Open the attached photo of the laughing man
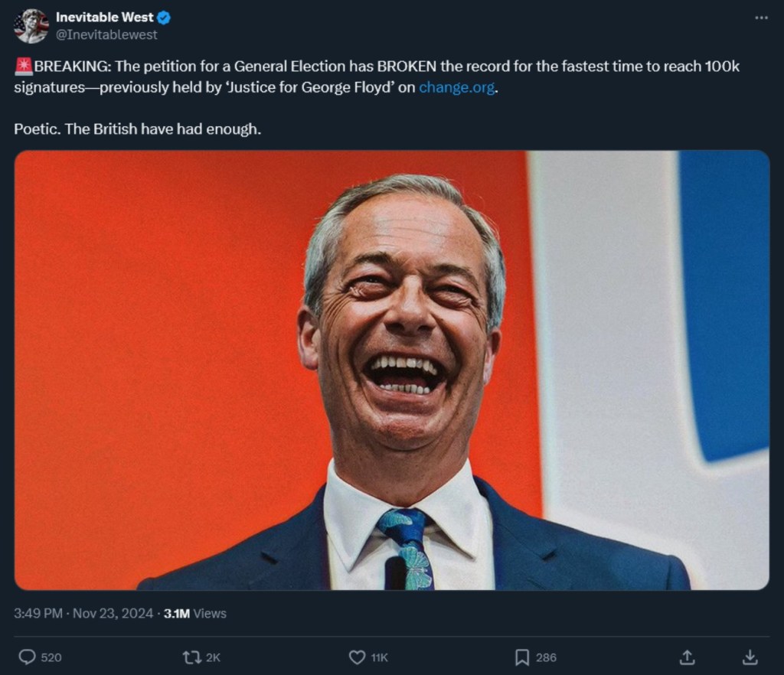The width and height of the screenshot is (784, 675). pos(391,370)
